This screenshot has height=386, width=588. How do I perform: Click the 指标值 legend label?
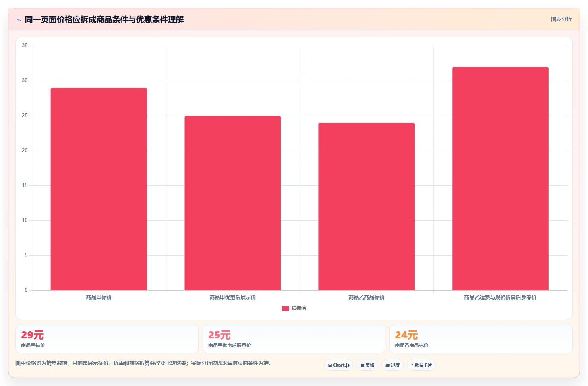tap(299, 308)
